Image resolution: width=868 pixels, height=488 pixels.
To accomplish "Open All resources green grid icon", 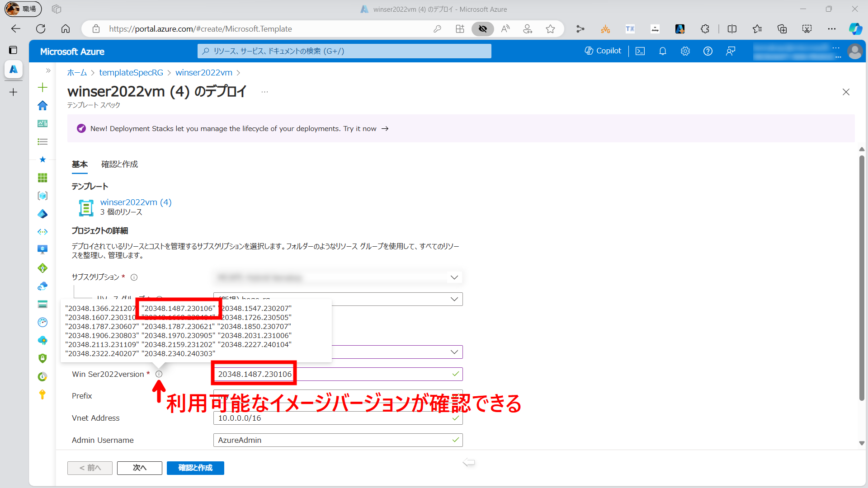I will click(x=42, y=178).
